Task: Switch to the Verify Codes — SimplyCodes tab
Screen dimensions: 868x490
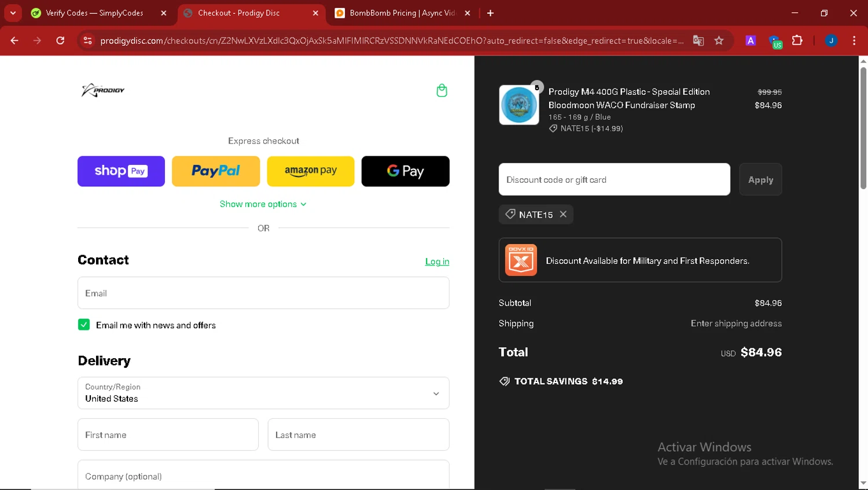Action: pyautogui.click(x=94, y=13)
